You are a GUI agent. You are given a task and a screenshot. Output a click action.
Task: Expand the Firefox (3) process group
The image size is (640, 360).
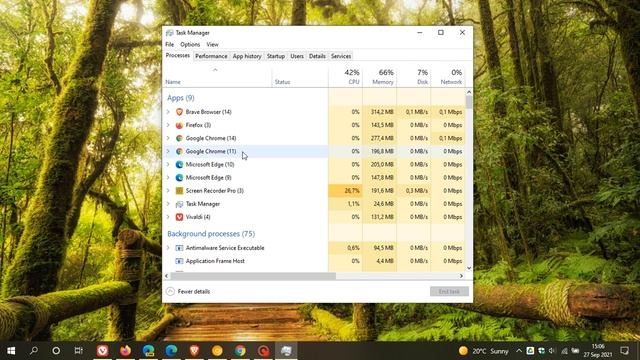168,125
